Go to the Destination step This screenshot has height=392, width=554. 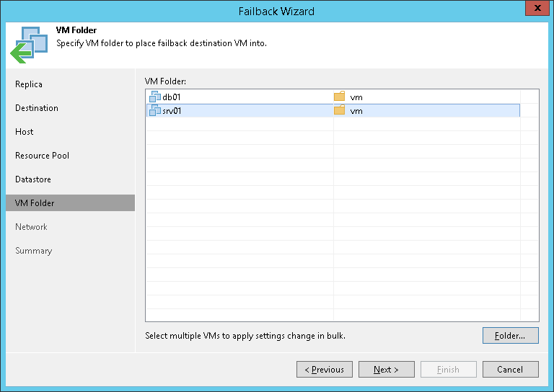[37, 108]
